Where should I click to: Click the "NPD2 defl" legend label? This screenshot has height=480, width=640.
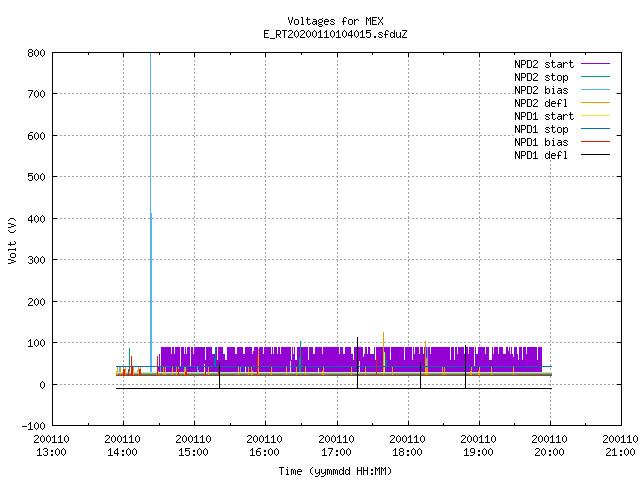541,103
